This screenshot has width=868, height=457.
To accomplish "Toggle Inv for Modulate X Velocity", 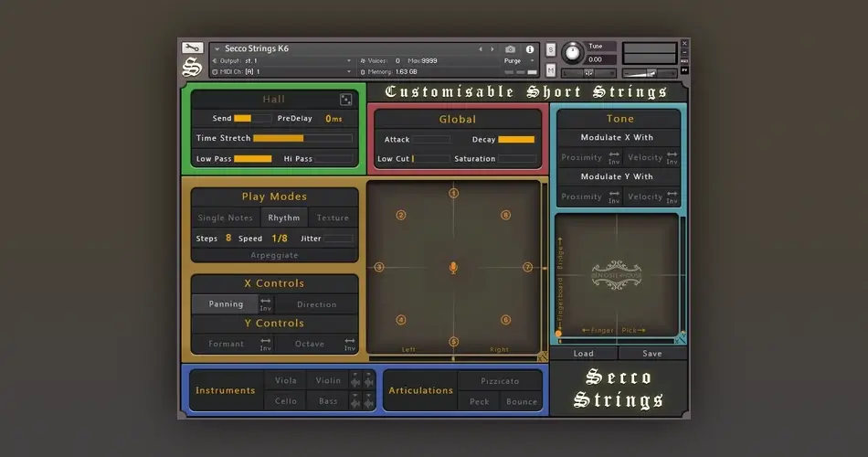I will [x=672, y=158].
